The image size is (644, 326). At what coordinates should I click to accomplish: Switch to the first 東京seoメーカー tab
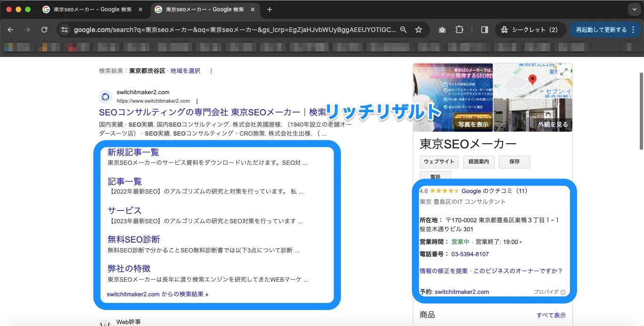92,9
